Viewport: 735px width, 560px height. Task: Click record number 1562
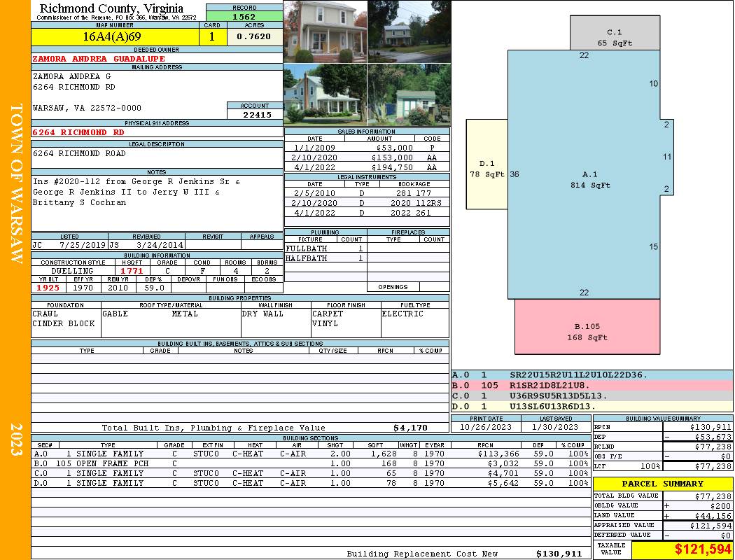[x=244, y=17]
